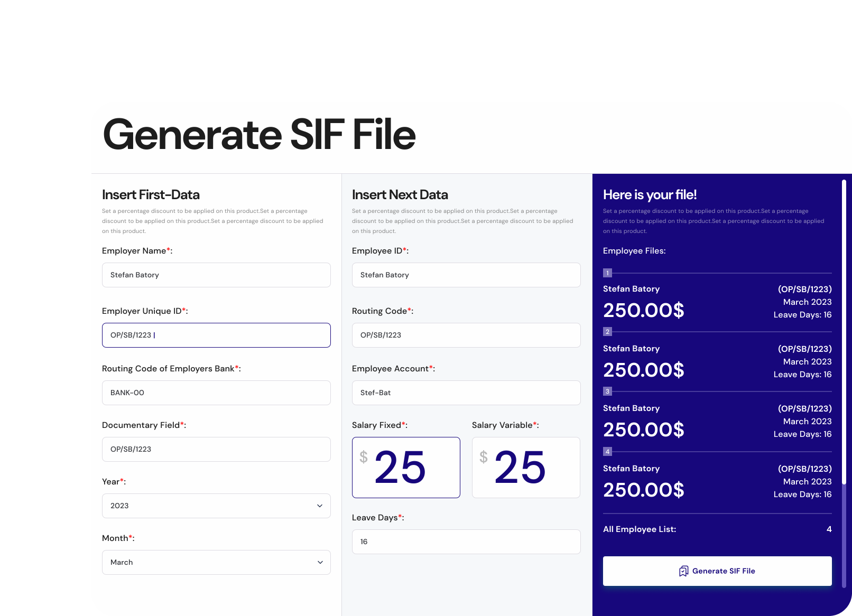Focus the Employee Account field

(466, 393)
